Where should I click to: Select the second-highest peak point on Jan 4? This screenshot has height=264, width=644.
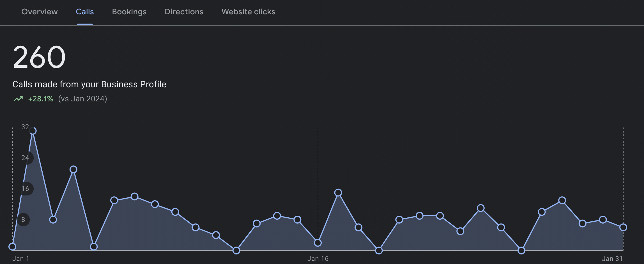(73, 169)
